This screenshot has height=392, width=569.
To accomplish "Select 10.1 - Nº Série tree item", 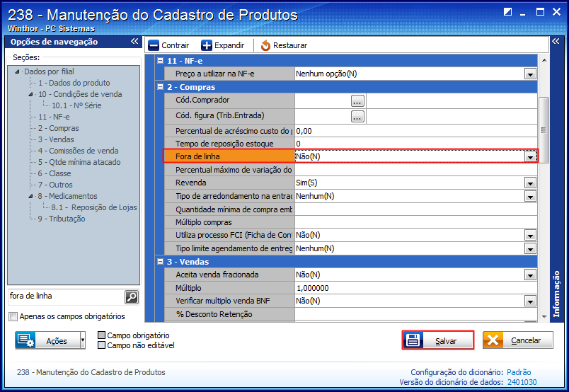I will pos(76,105).
